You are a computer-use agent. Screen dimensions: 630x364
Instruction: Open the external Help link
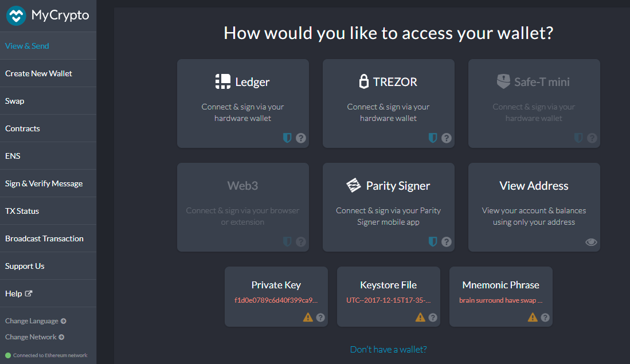[x=18, y=293]
